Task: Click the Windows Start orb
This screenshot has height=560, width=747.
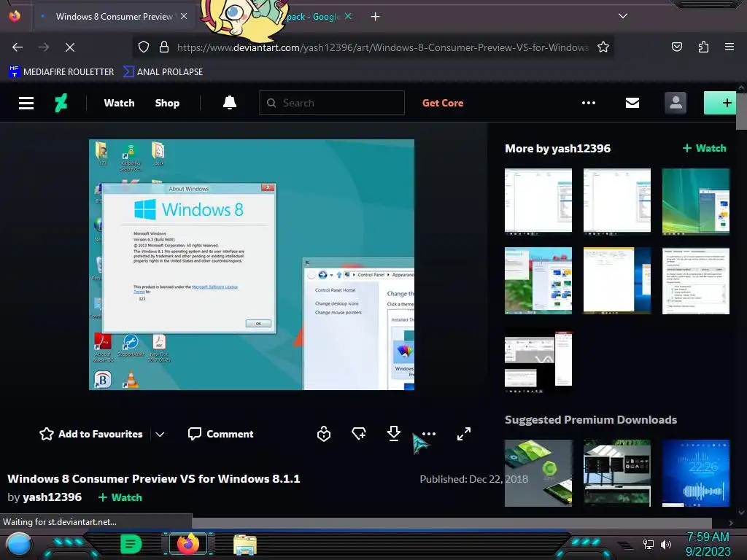Action: tap(19, 544)
